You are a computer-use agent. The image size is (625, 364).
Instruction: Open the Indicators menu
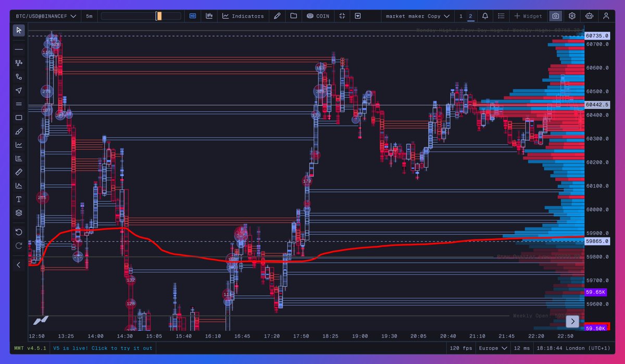click(x=243, y=16)
